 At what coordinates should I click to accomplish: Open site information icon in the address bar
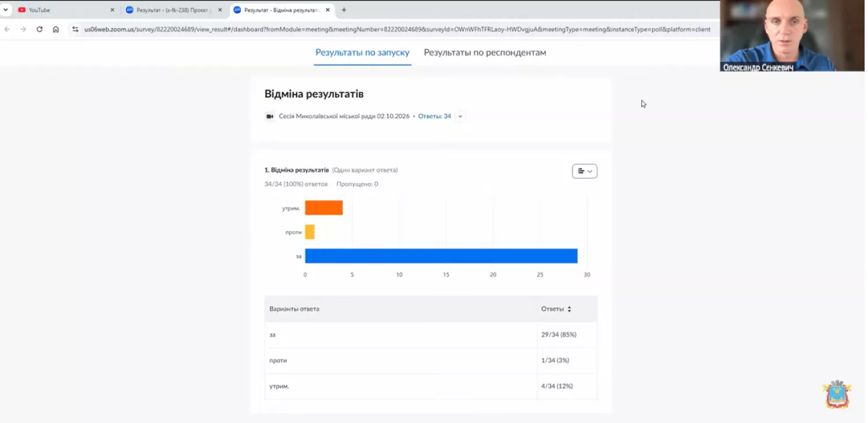75,29
